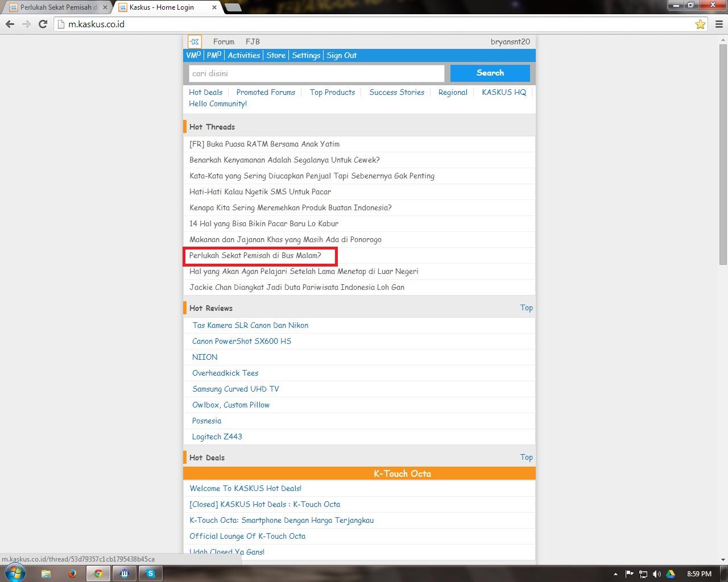Open thread 'Perlukah Sekat Pemisah di Bus Malam?'

(x=255, y=255)
